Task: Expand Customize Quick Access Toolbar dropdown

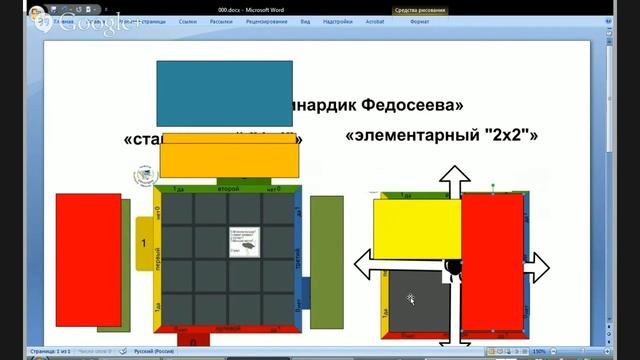Action: click(x=106, y=9)
